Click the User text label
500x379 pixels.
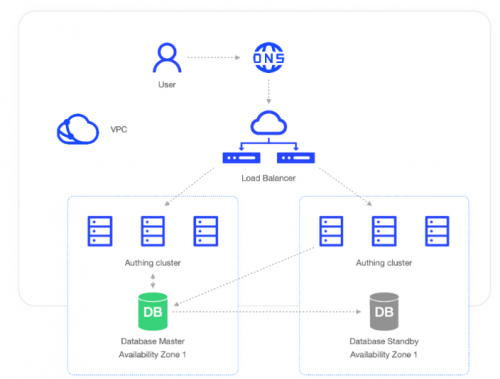pos(167,85)
